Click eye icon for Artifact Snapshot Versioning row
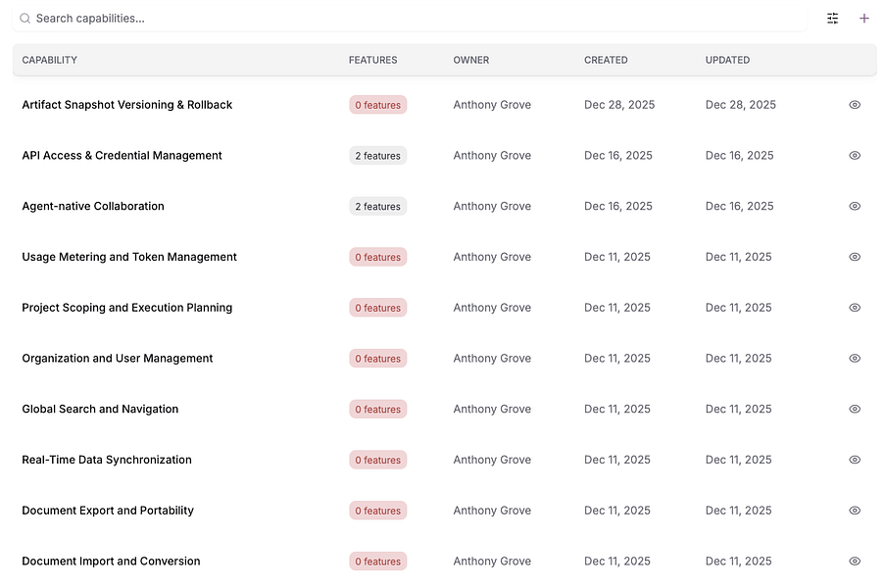This screenshot has height=588, width=884. coord(855,105)
